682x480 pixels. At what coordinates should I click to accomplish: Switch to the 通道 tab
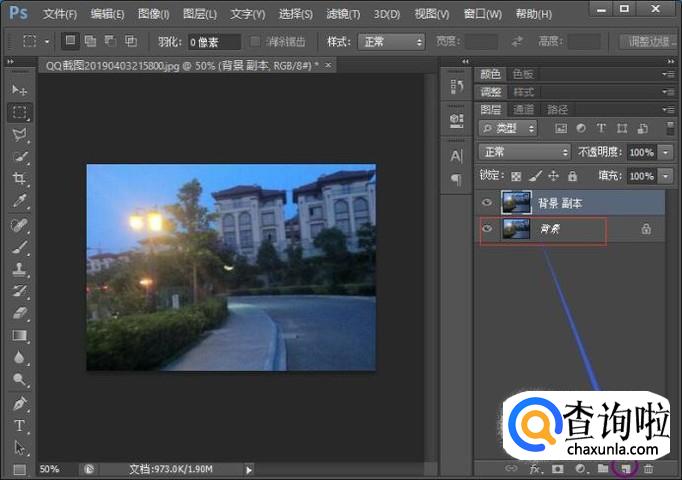[x=524, y=109]
